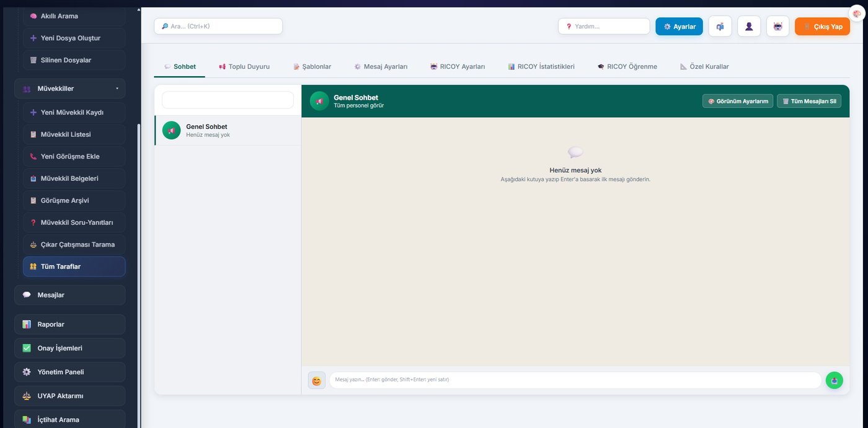Open Özel Kurallar tab
Image resolution: width=868 pixels, height=428 pixels.
(x=704, y=66)
